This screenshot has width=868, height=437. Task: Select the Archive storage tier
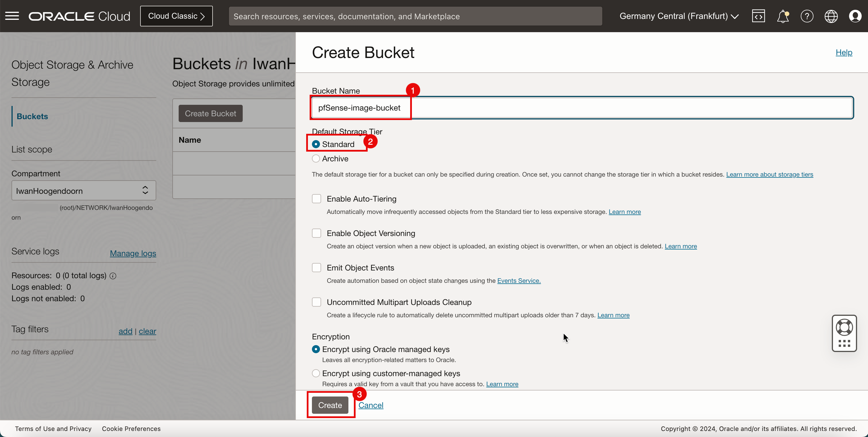point(316,159)
